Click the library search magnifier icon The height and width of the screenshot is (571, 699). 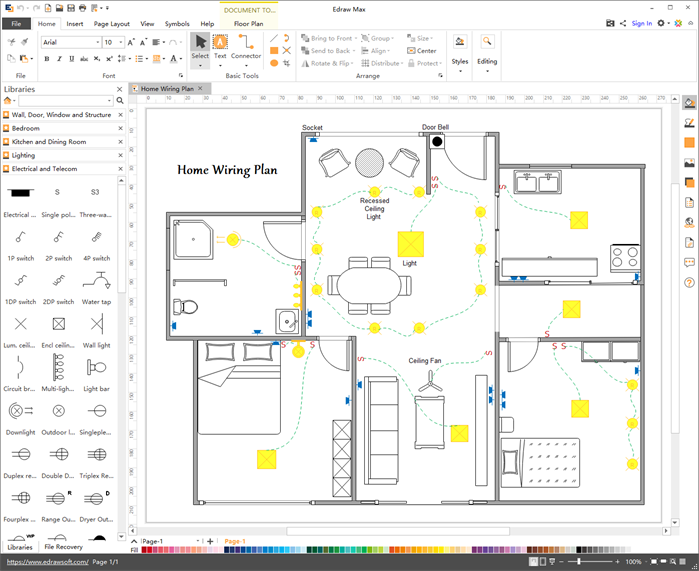[120, 101]
